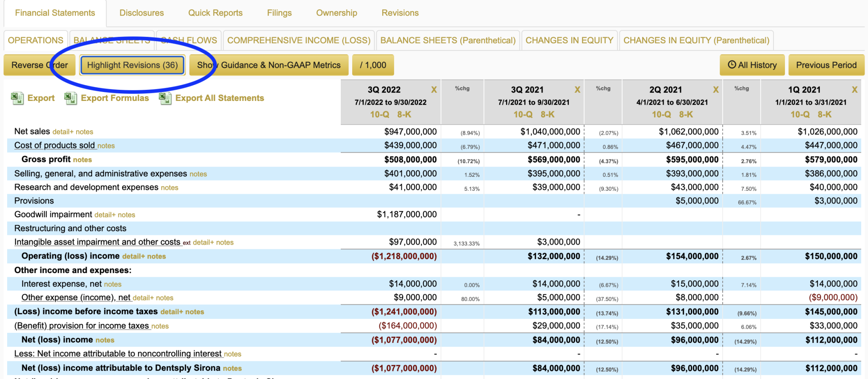Click the Excel icon beside Export
This screenshot has width=868, height=379.
(x=17, y=98)
